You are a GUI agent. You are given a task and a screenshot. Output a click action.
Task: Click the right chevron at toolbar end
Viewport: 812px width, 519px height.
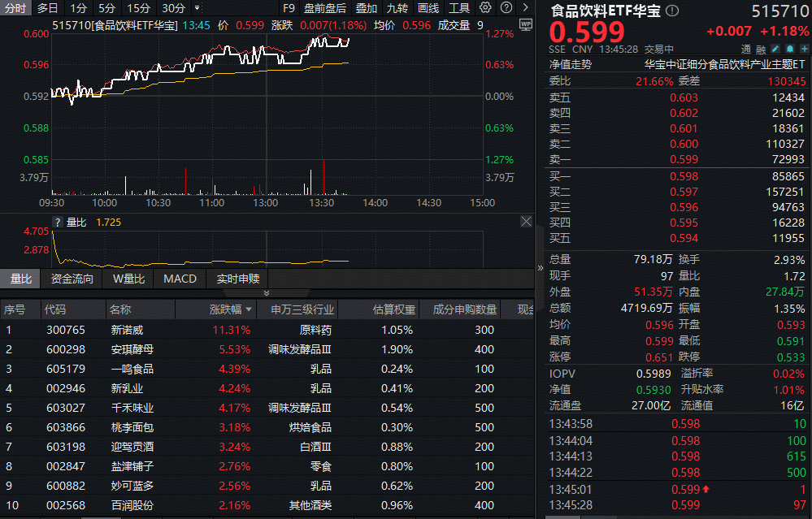528,7
